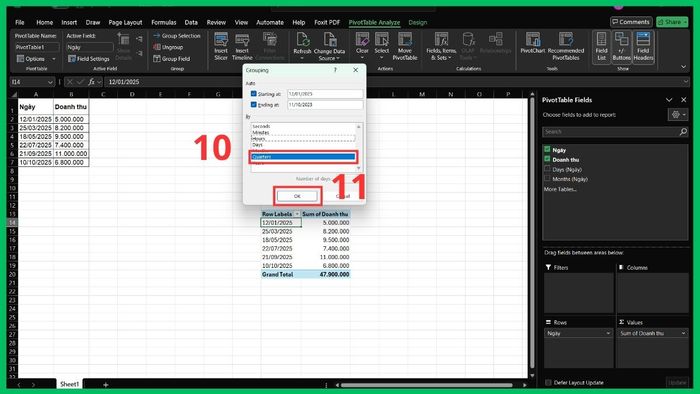Click the Clear PivotTable icon
This screenshot has height=394, width=700.
point(362,40)
